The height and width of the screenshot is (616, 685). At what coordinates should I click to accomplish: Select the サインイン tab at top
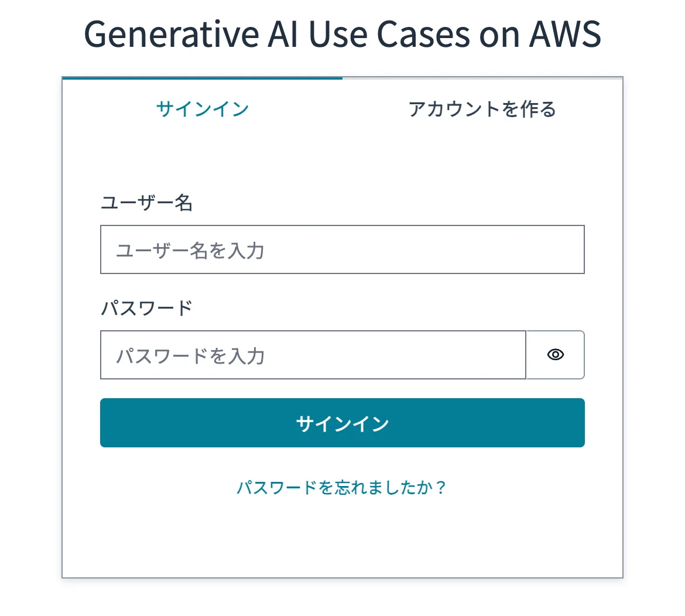(202, 109)
